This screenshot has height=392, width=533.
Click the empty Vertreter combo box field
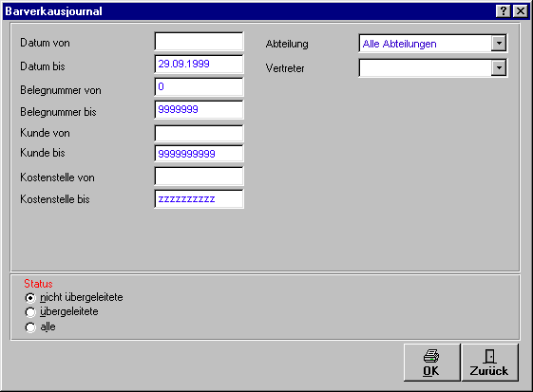click(425, 68)
